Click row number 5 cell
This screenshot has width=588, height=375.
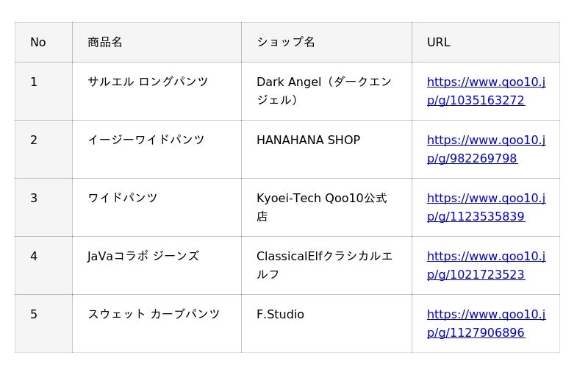[34, 315]
